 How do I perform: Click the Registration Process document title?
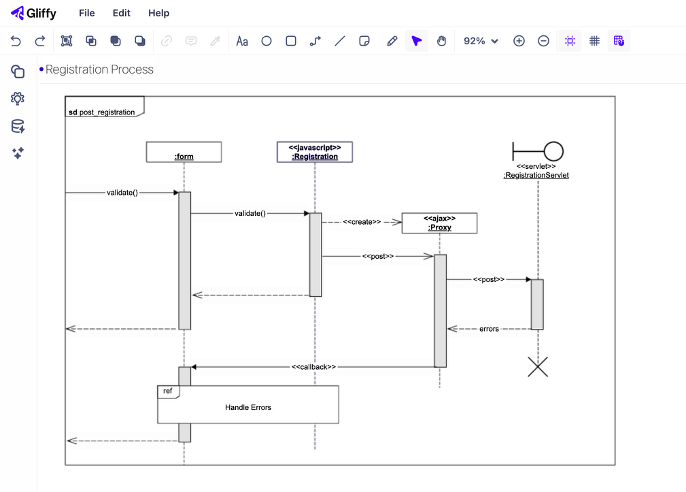coord(100,69)
